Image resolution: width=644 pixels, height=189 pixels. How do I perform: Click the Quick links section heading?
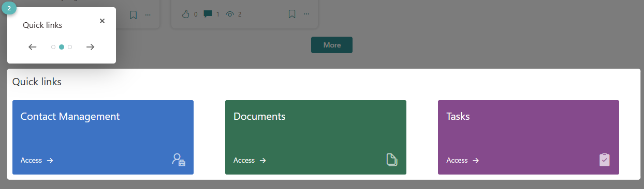[37, 82]
